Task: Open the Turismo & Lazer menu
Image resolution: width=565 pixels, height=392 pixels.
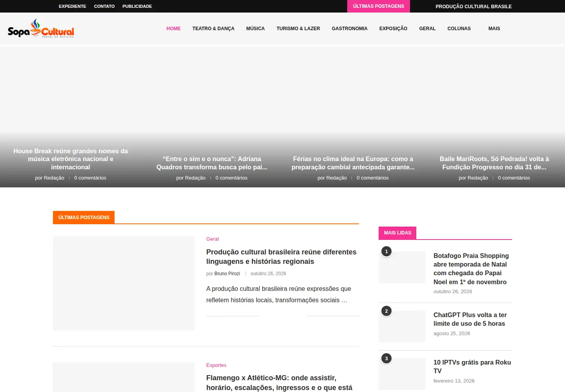Action: tap(298, 29)
